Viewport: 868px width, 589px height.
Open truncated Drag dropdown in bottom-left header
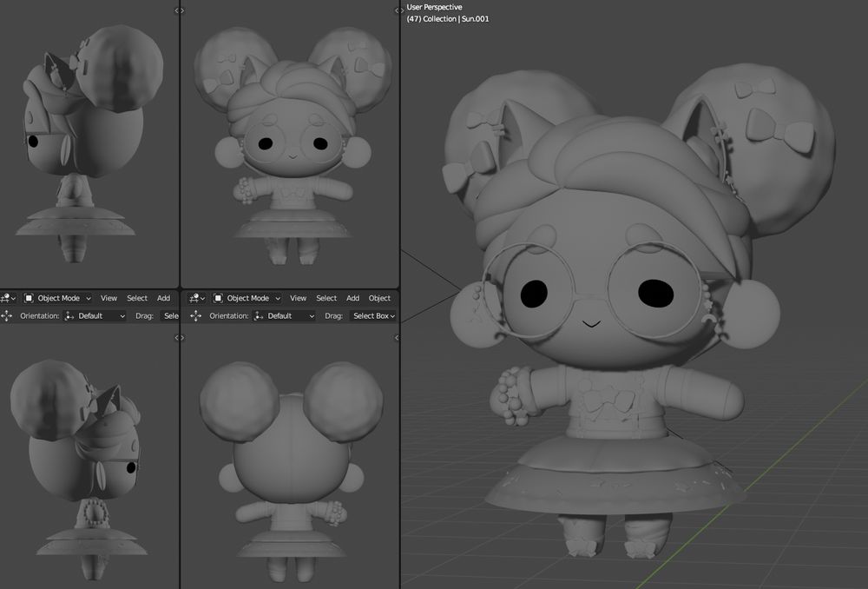point(170,316)
